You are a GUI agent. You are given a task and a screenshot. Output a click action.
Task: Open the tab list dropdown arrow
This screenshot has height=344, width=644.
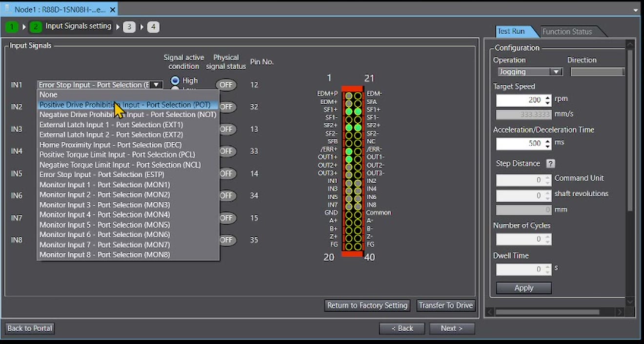(x=636, y=10)
